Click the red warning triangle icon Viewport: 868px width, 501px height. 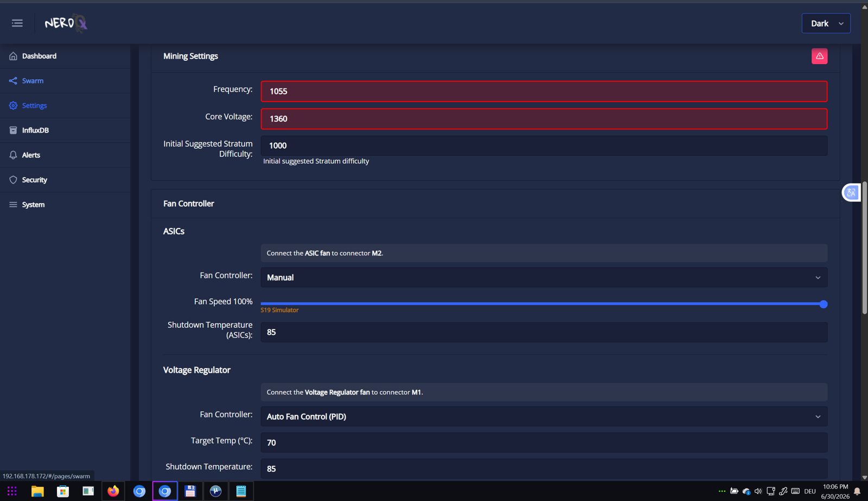[x=819, y=56]
